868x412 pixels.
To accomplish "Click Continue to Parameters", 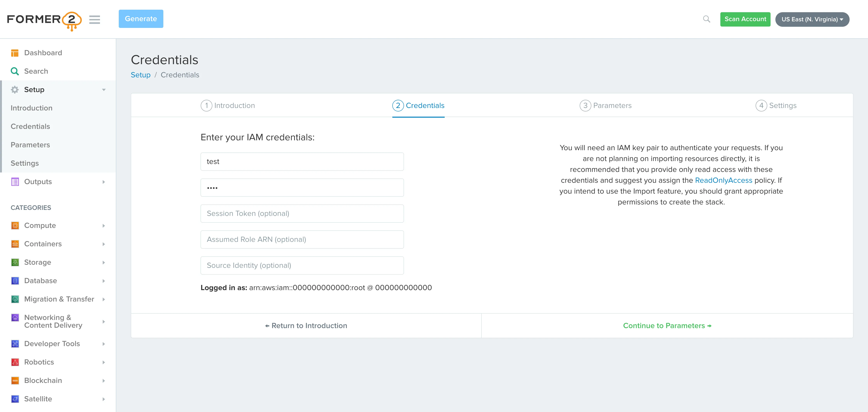I will tap(667, 325).
